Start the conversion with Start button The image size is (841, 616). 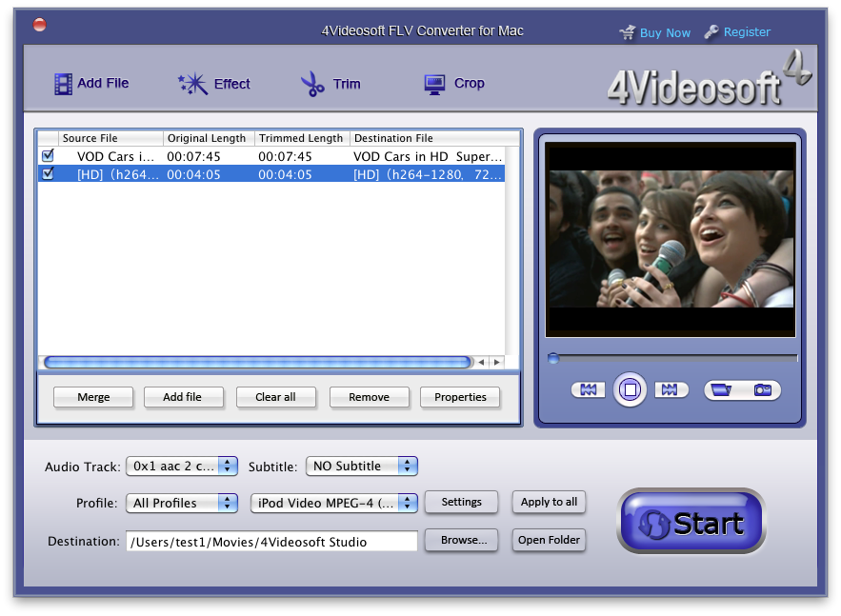691,522
